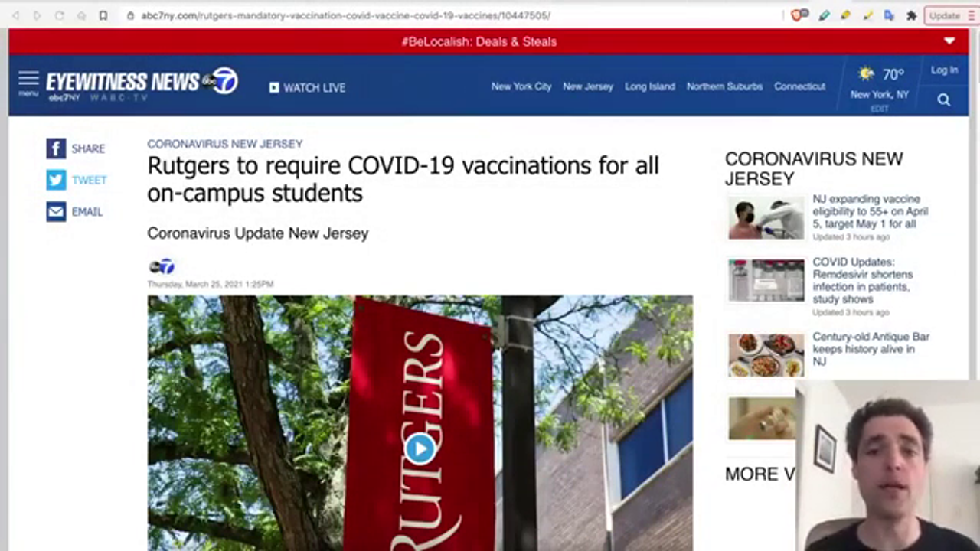
Task: Open site search magnifier icon
Action: coord(943,100)
